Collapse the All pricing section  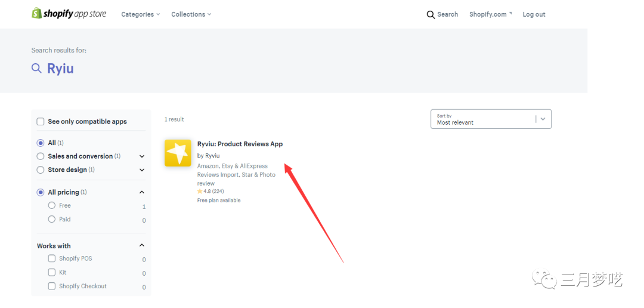click(x=142, y=192)
